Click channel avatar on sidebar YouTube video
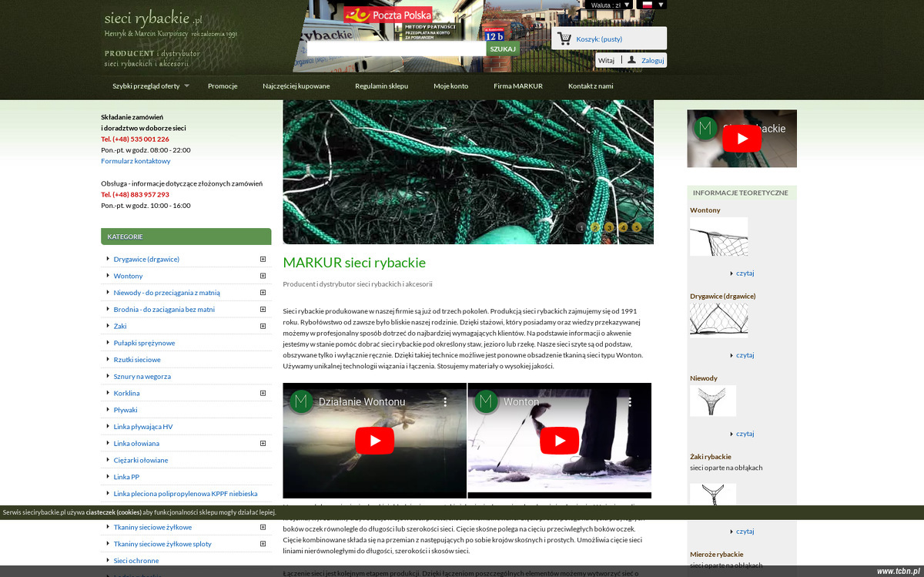The height and width of the screenshot is (577, 924). click(x=705, y=128)
